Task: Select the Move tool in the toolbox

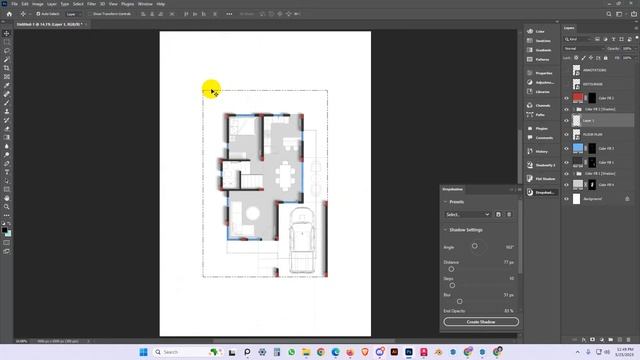Action: (7, 33)
